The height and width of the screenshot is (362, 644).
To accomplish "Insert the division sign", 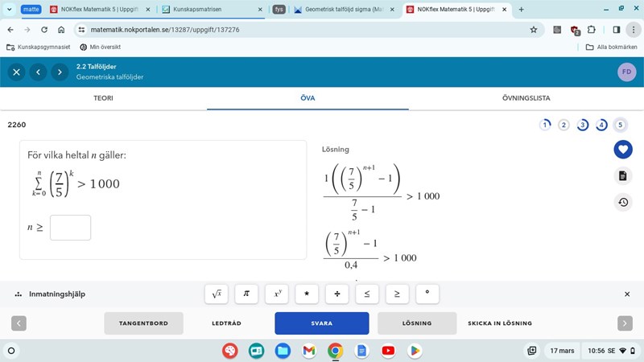I will [x=336, y=294].
